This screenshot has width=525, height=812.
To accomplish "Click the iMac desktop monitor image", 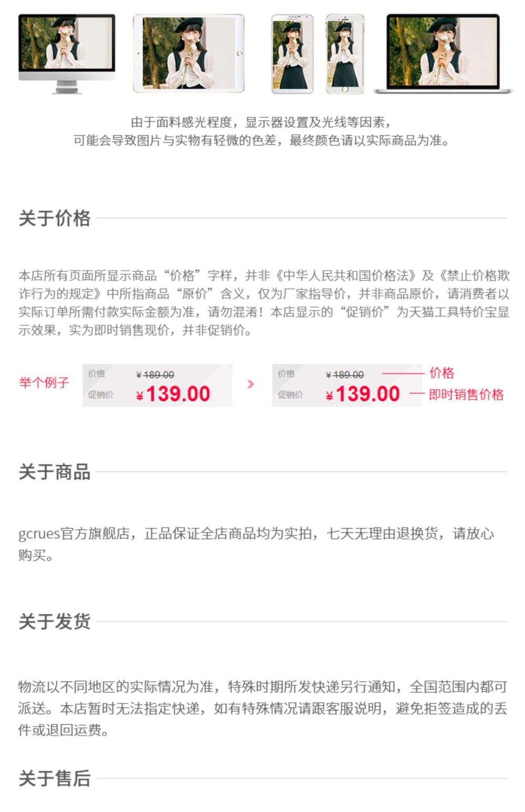I will (x=67, y=54).
